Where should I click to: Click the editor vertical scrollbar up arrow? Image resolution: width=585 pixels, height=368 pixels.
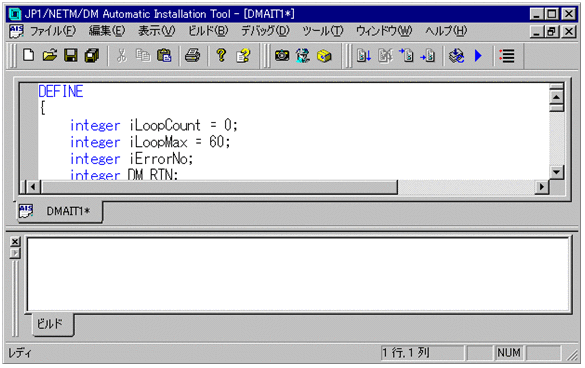click(556, 97)
